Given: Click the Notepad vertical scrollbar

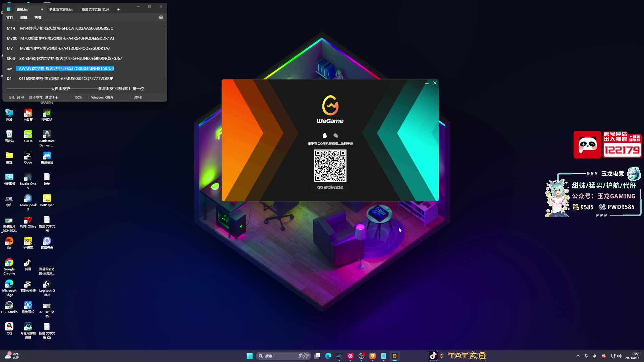Looking at the screenshot, I should click(x=165, y=52).
